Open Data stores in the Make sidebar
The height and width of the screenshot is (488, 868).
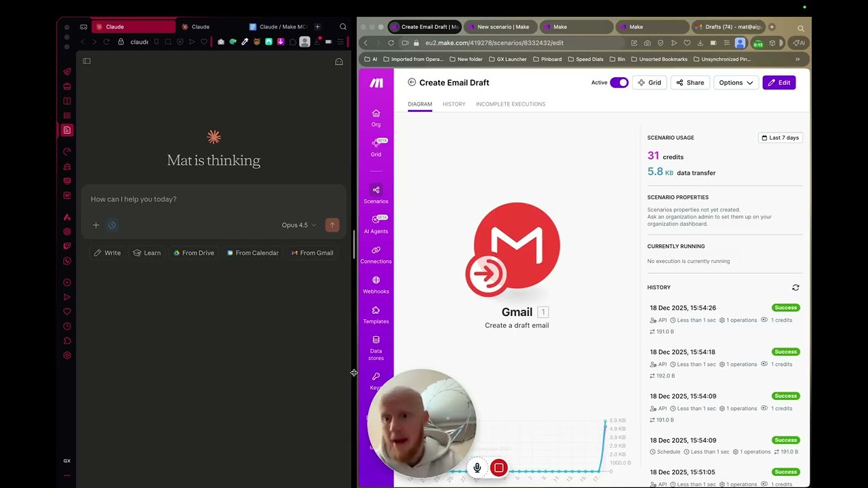(376, 348)
